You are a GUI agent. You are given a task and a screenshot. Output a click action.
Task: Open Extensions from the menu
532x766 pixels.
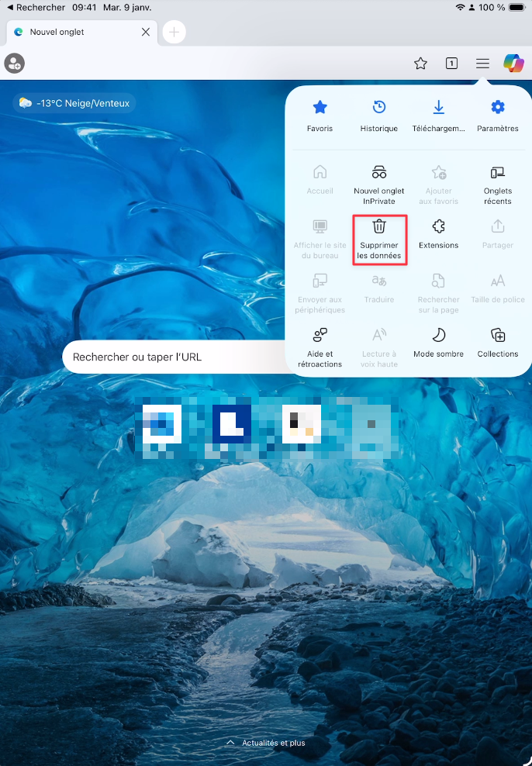click(438, 234)
